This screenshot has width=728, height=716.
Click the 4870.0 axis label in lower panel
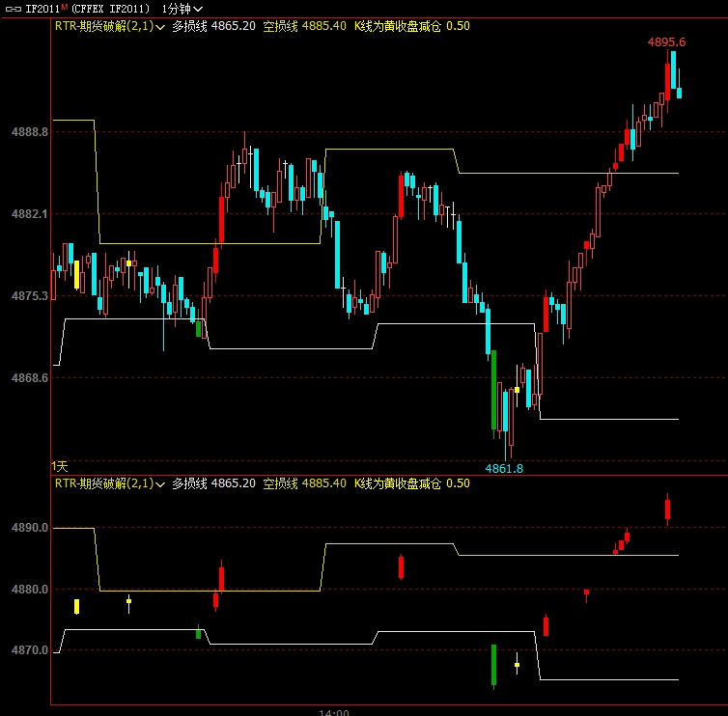(x=30, y=650)
